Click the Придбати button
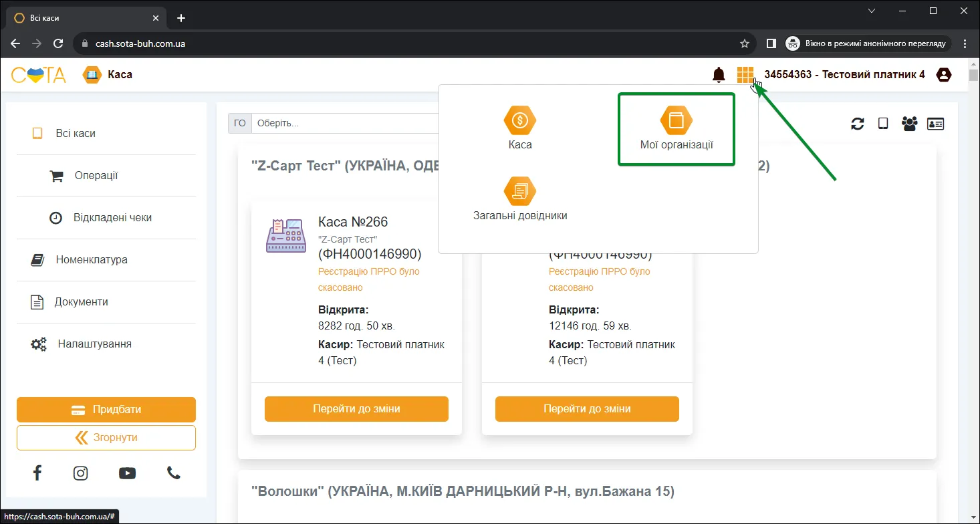Viewport: 980px width, 524px height. (x=106, y=410)
